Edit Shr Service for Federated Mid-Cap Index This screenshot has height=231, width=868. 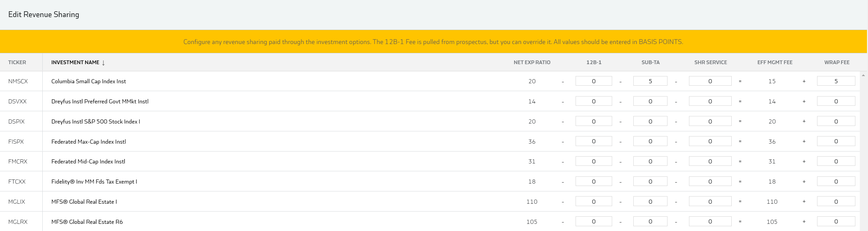710,161
